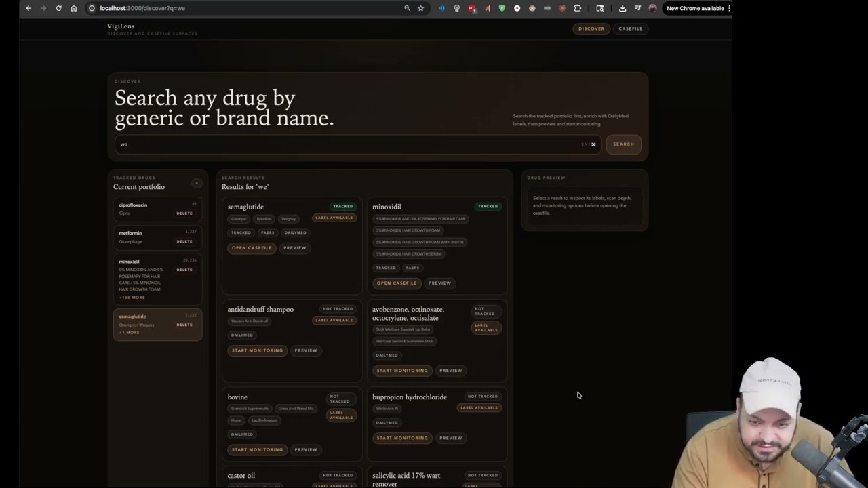Click the 'castor oil' result title
This screenshot has width=868, height=488.
pyautogui.click(x=241, y=476)
